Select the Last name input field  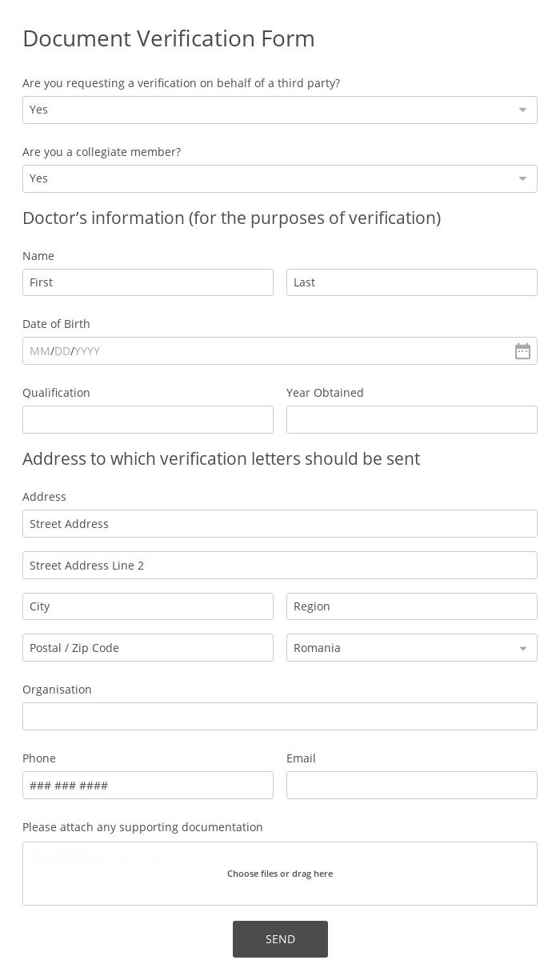(412, 282)
